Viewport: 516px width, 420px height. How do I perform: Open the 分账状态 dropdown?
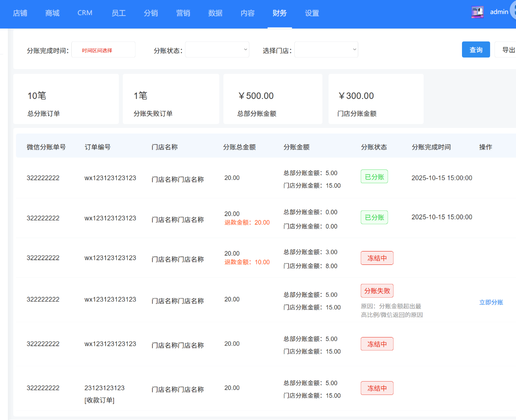coord(217,50)
